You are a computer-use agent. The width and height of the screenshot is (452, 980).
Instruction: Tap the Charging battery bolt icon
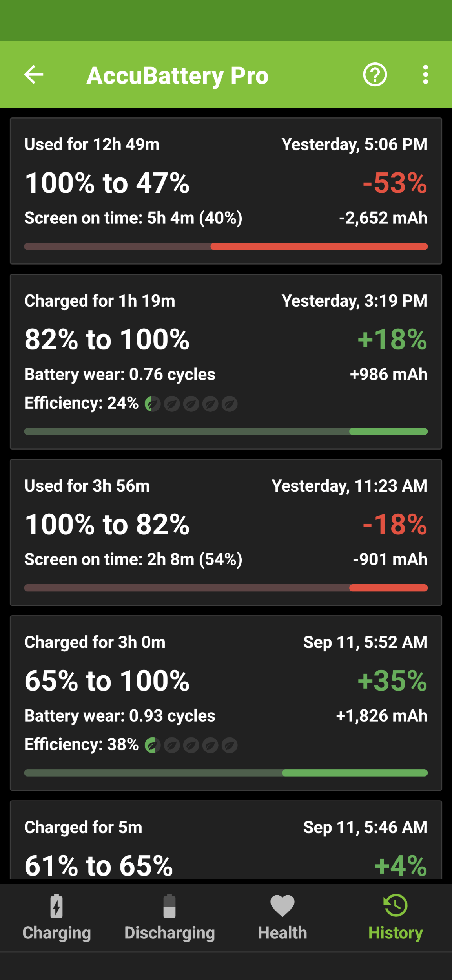click(56, 906)
